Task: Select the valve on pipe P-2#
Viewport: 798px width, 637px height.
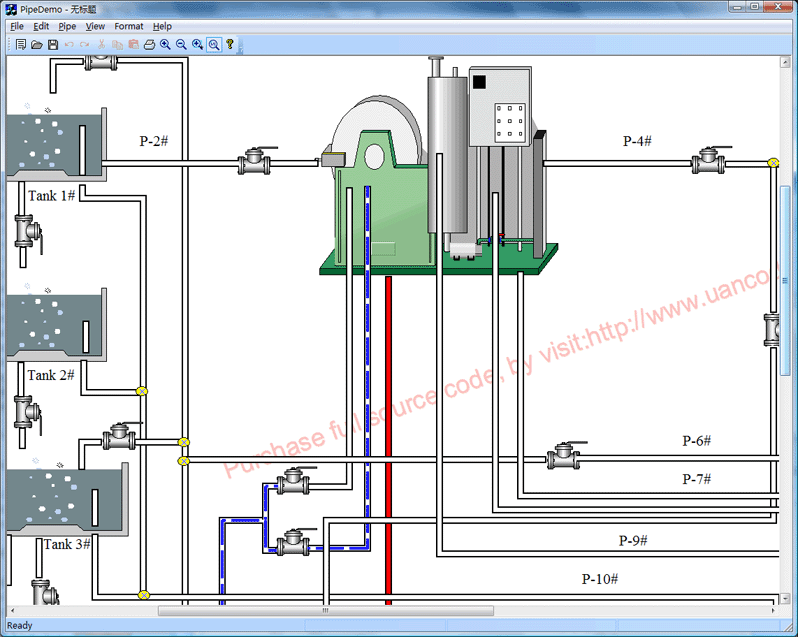Action: 255,160
